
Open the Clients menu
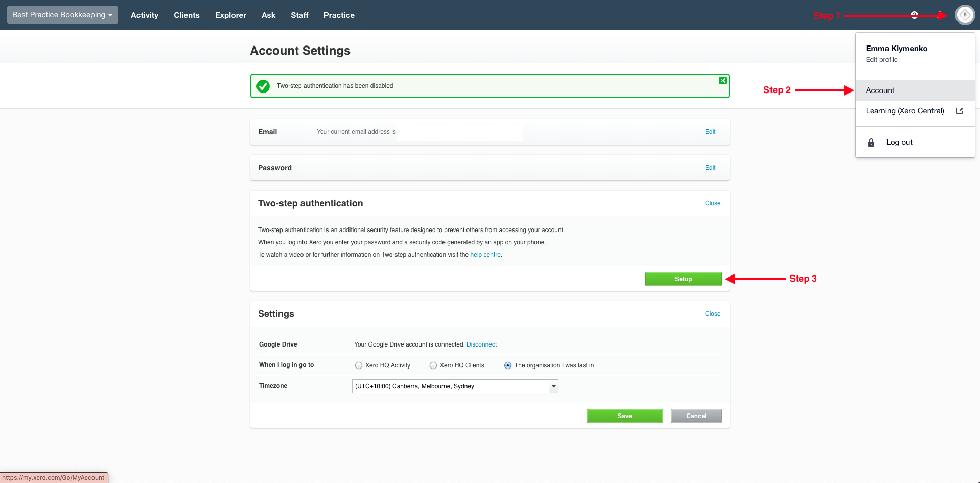point(186,15)
